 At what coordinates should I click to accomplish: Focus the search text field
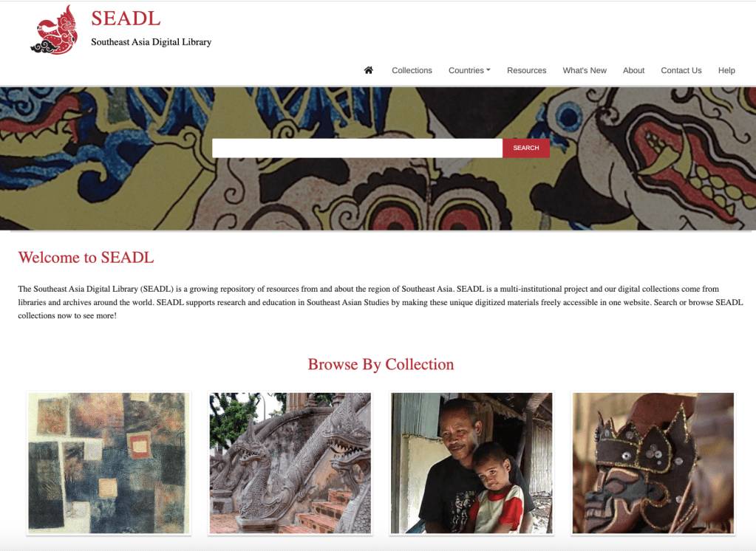(x=357, y=148)
